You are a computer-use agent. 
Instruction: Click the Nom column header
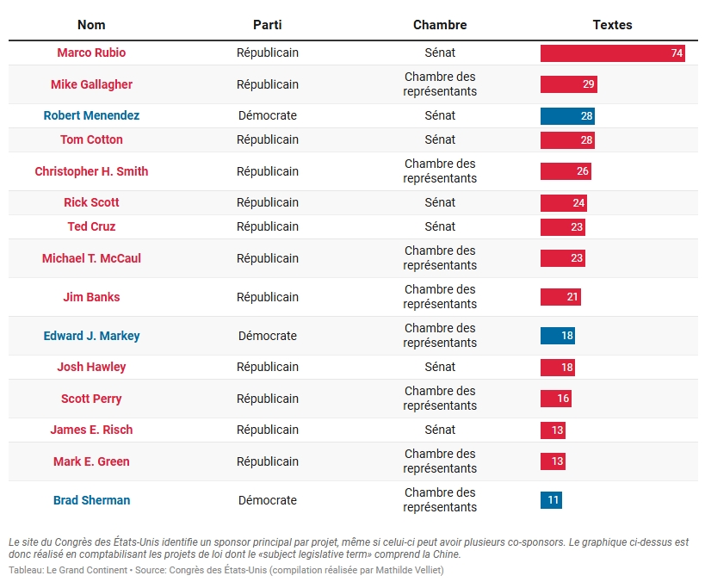click(x=91, y=25)
